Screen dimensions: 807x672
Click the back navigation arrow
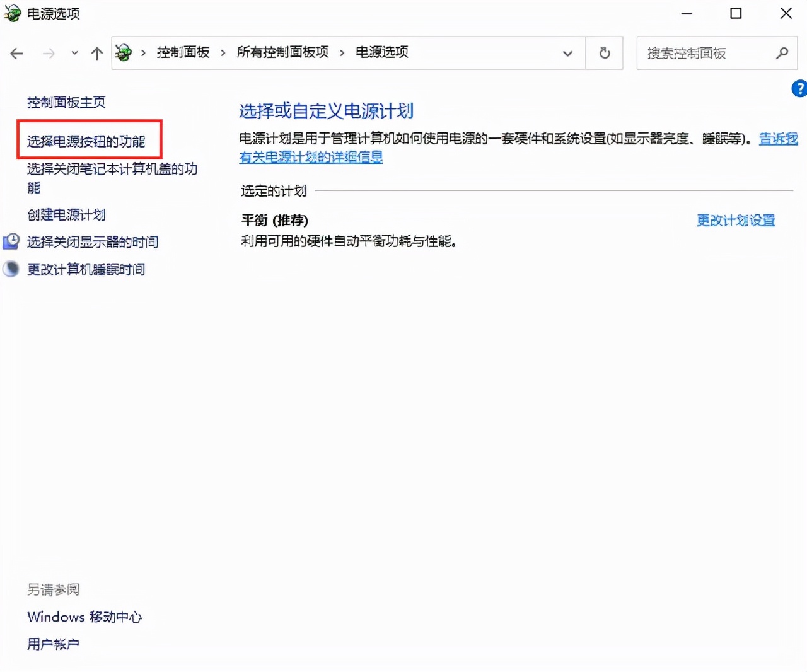16,53
